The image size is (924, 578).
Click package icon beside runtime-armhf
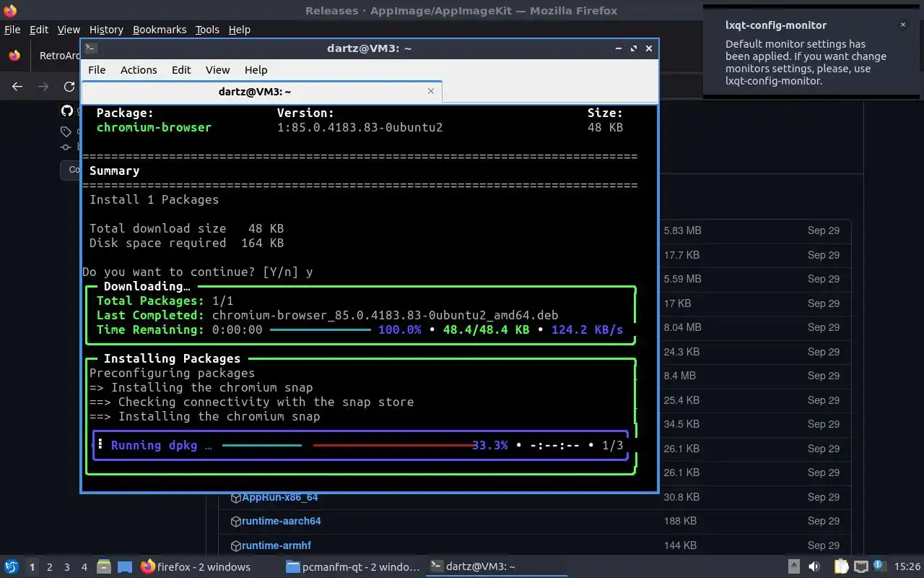pyautogui.click(x=235, y=545)
